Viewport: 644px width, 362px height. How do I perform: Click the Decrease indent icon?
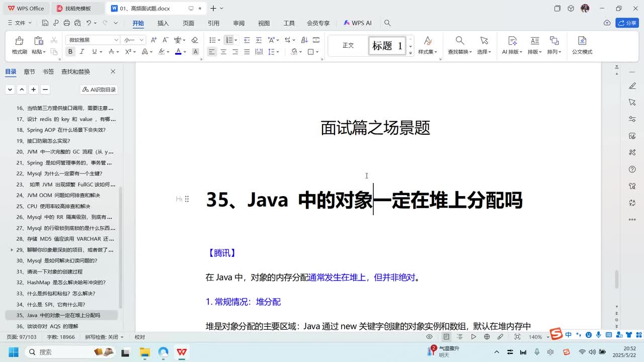pyautogui.click(x=247, y=40)
